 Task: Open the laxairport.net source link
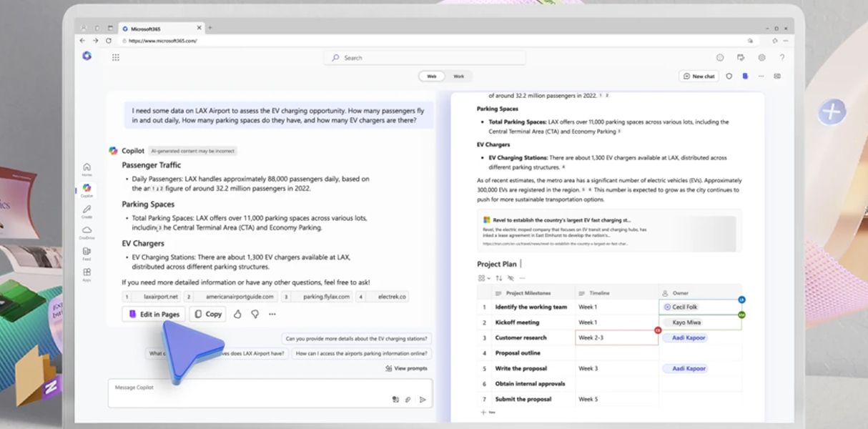point(152,296)
